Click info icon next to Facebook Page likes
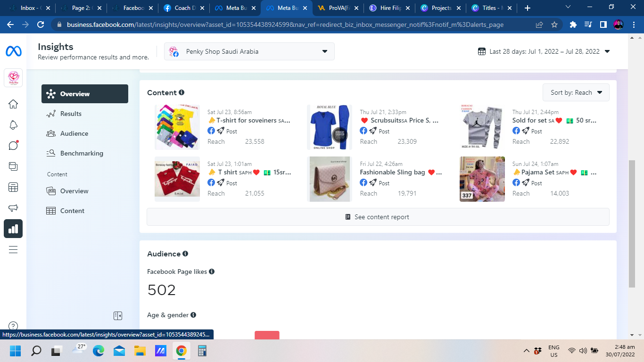 pyautogui.click(x=212, y=271)
